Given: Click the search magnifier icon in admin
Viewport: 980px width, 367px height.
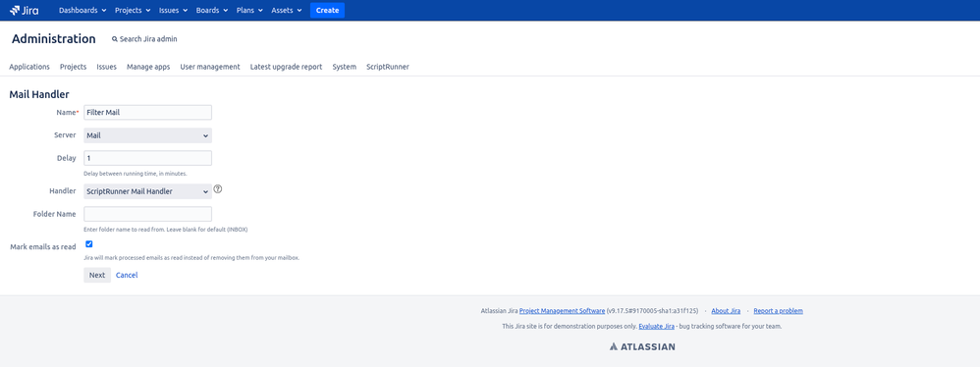Looking at the screenshot, I should point(114,39).
